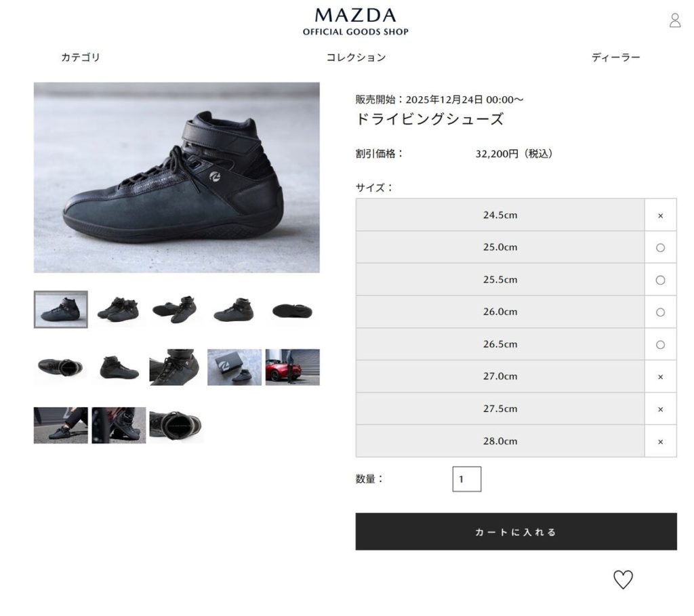Add item to favorites with heart icon
Viewport: 694px width, 616px height.
(x=623, y=579)
